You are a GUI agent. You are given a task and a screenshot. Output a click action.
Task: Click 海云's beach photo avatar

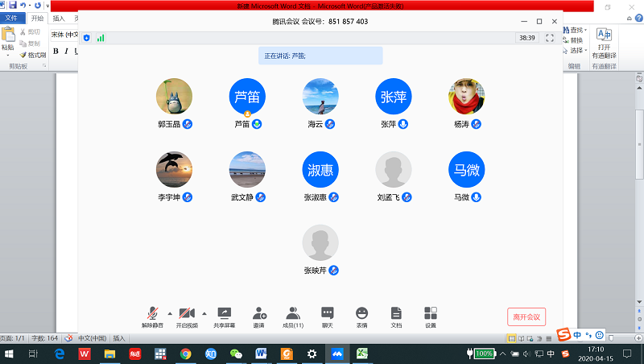(320, 97)
